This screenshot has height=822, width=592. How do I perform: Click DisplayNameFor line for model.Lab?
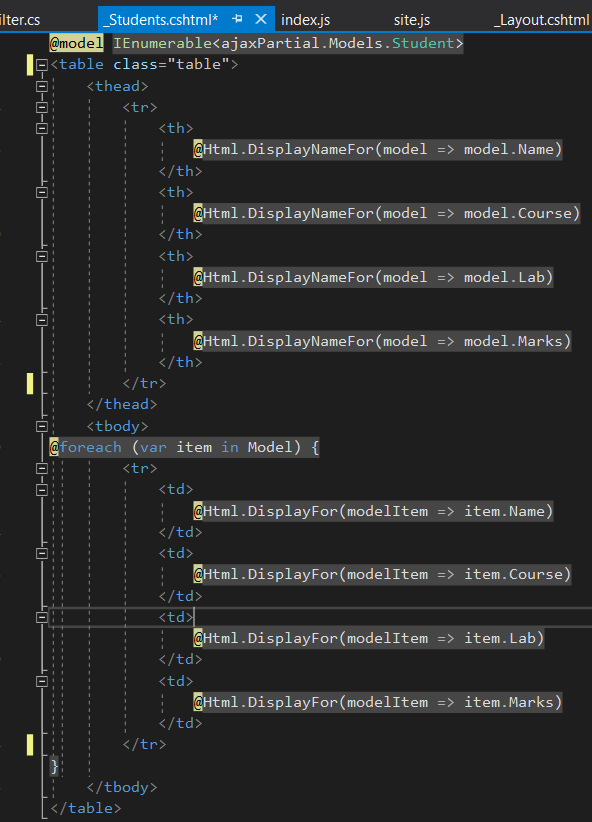pyautogui.click(x=373, y=277)
